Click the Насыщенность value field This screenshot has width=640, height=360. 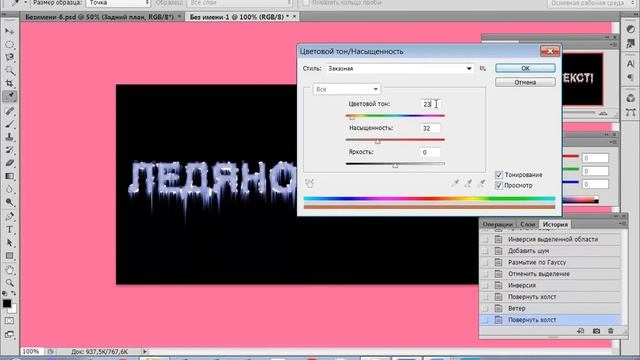pos(430,128)
